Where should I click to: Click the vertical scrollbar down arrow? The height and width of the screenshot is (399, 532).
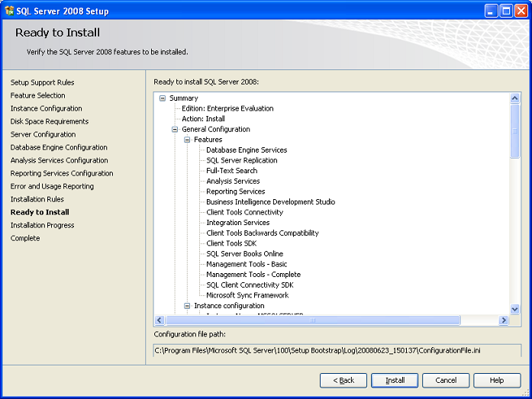[x=514, y=309]
